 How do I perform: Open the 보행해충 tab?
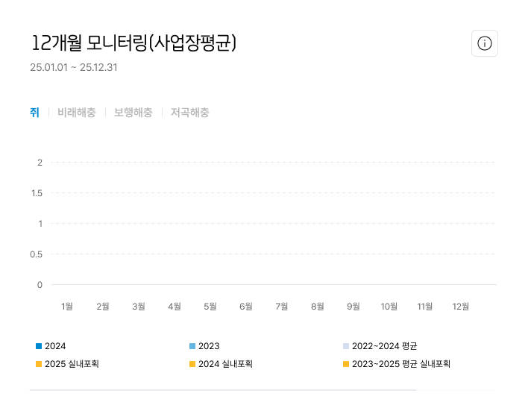click(133, 113)
